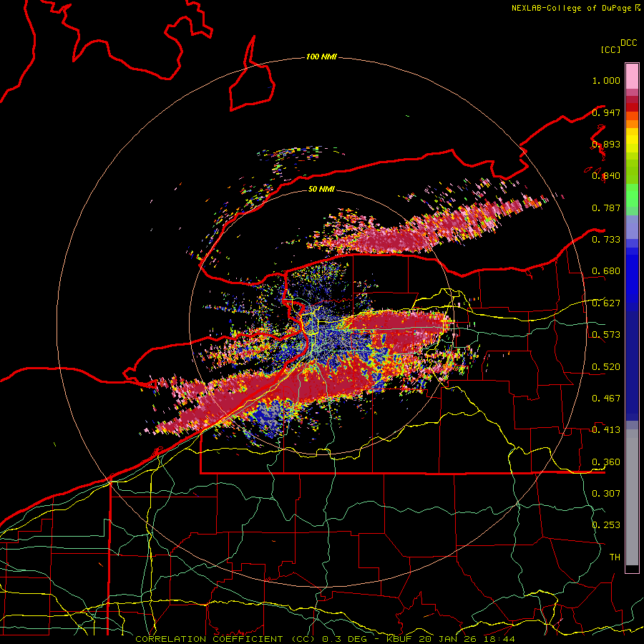Select the DCC label above the color scale
The image size is (644, 644).
pos(628,42)
